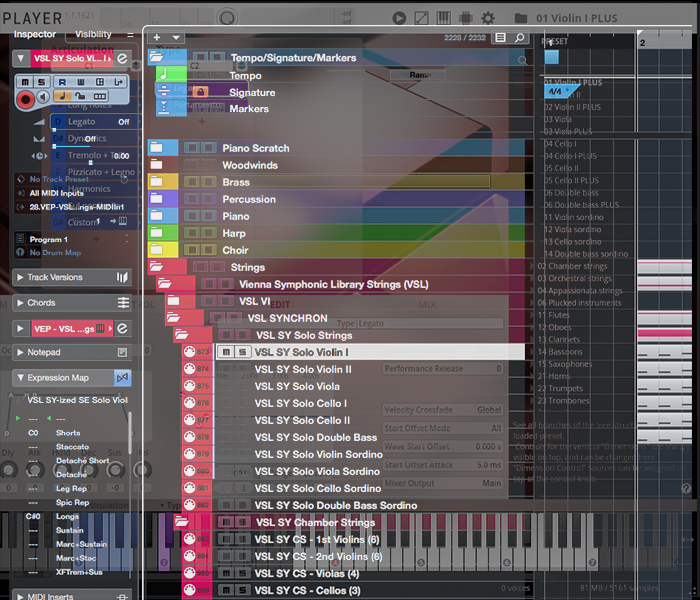Mute the Inspector track with M button
Viewport: 700px width, 600px height.
point(25,82)
